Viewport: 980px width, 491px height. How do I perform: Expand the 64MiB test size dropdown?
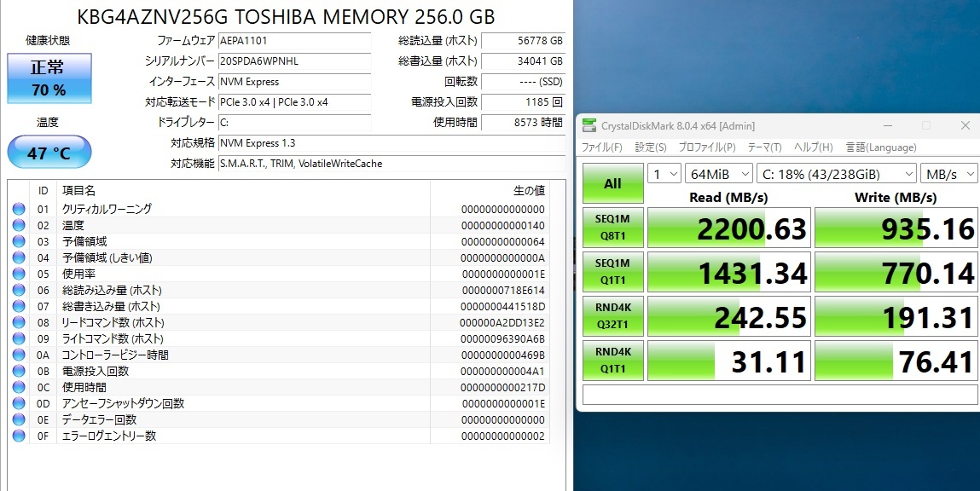(718, 174)
